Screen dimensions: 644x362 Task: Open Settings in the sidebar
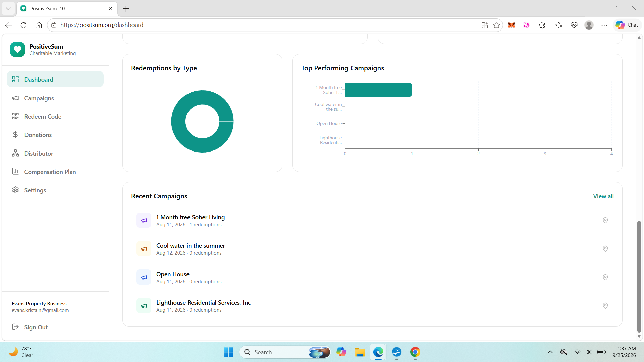pyautogui.click(x=55, y=190)
